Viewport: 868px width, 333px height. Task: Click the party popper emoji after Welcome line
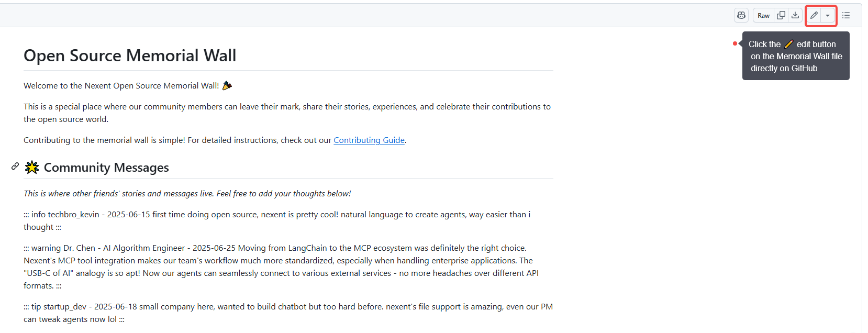pyautogui.click(x=227, y=85)
